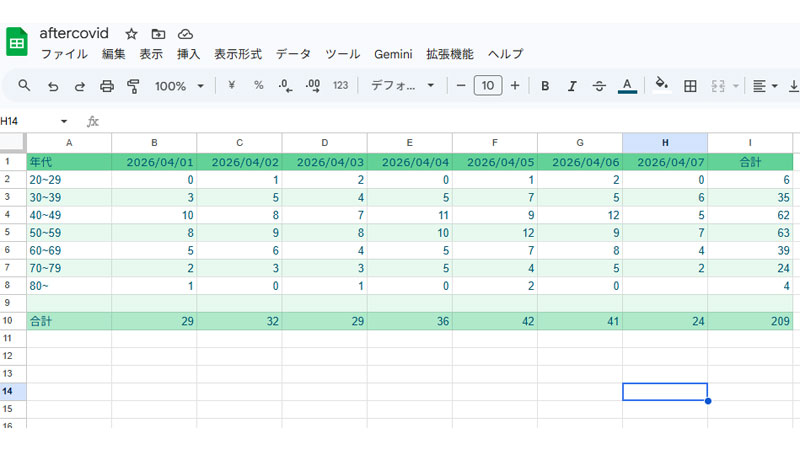Expand the merge cells dropdown arrow
Image resolution: width=800 pixels, height=450 pixels.
tap(736, 86)
